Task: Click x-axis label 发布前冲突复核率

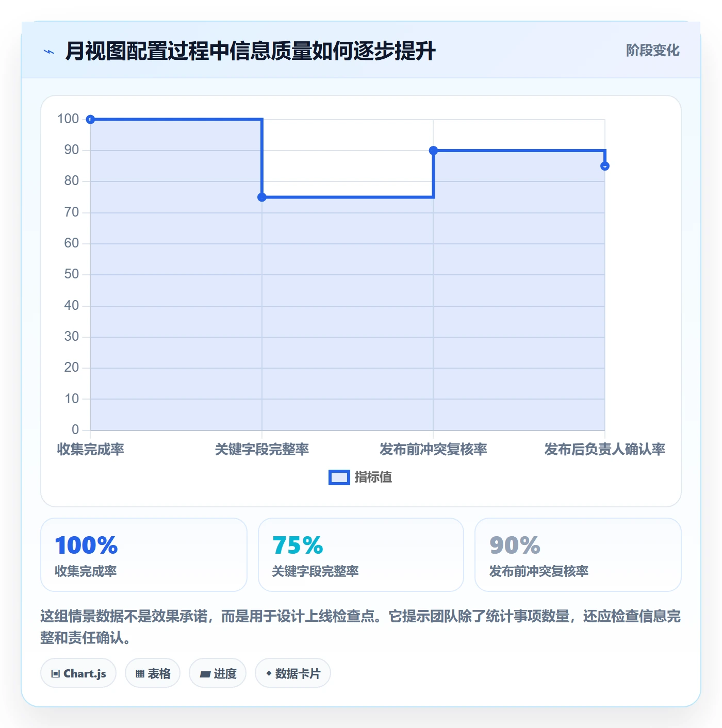Action: (x=433, y=450)
